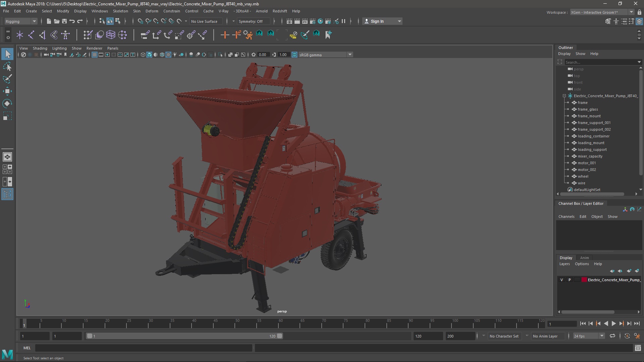The image size is (644, 362).
Task: Open the No Character Set dropdown
Action: (x=504, y=336)
